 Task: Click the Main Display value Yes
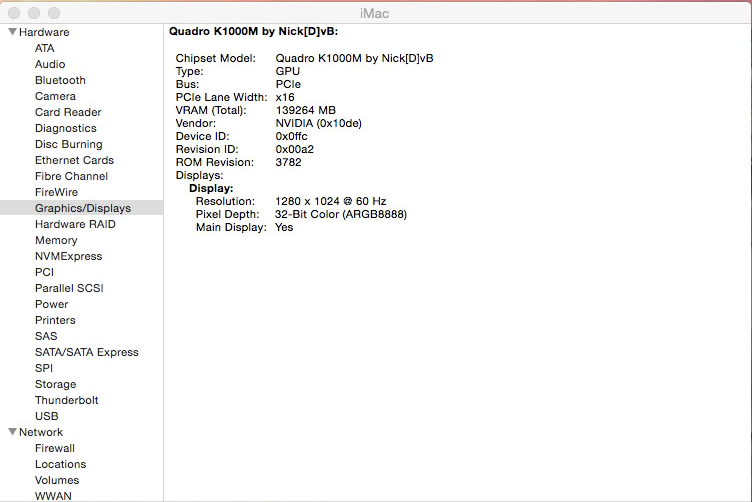tap(284, 227)
